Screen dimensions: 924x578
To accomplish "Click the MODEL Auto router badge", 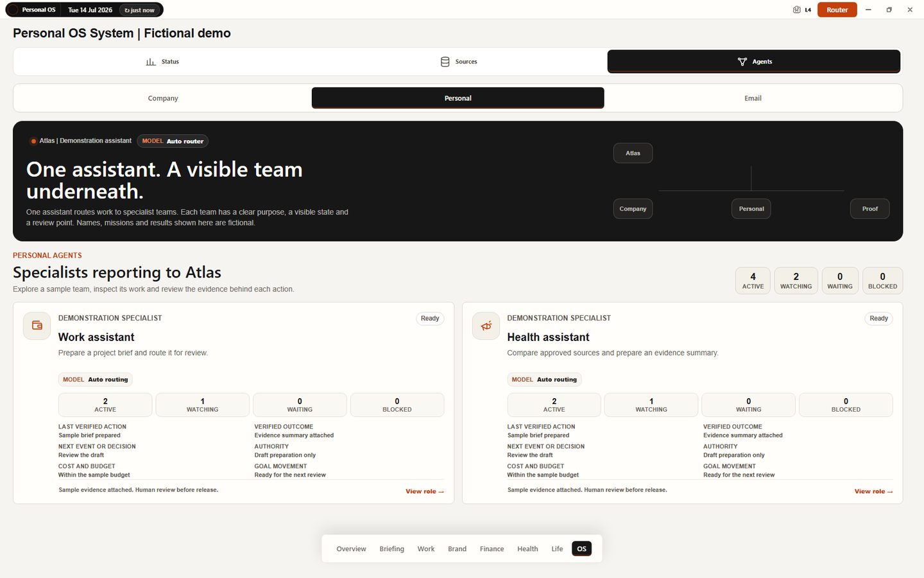I will (x=173, y=141).
